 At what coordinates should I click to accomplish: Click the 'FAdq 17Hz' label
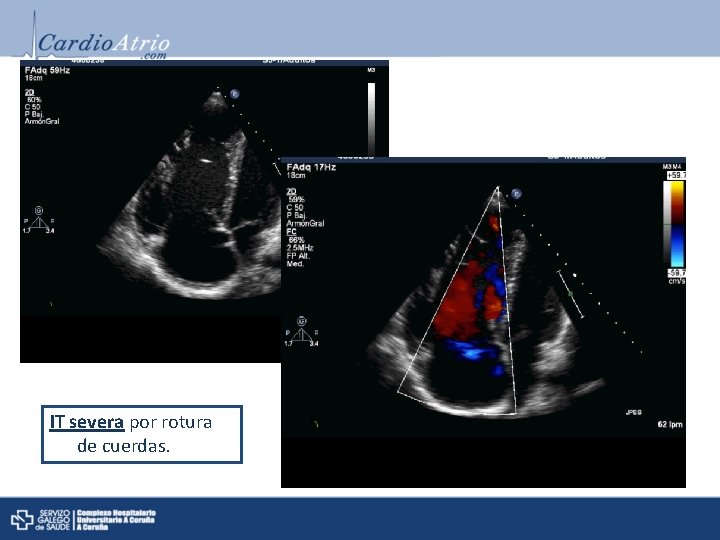(311, 167)
